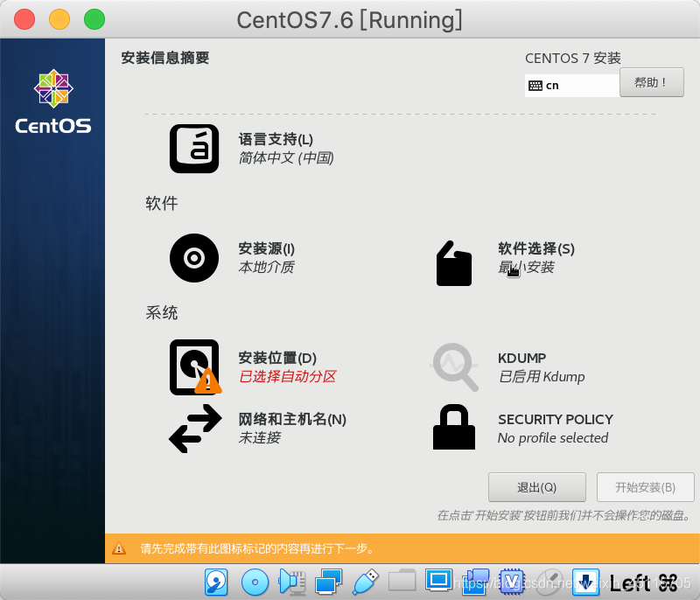Image resolution: width=700 pixels, height=600 pixels.
Task: Click the SECURITY POLICY label
Action: pyautogui.click(x=556, y=420)
